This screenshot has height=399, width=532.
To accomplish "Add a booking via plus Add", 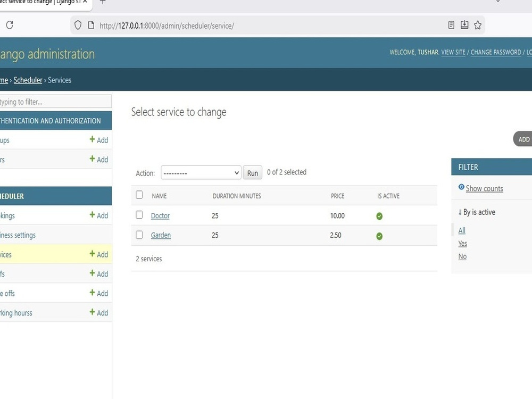I will 99,215.
